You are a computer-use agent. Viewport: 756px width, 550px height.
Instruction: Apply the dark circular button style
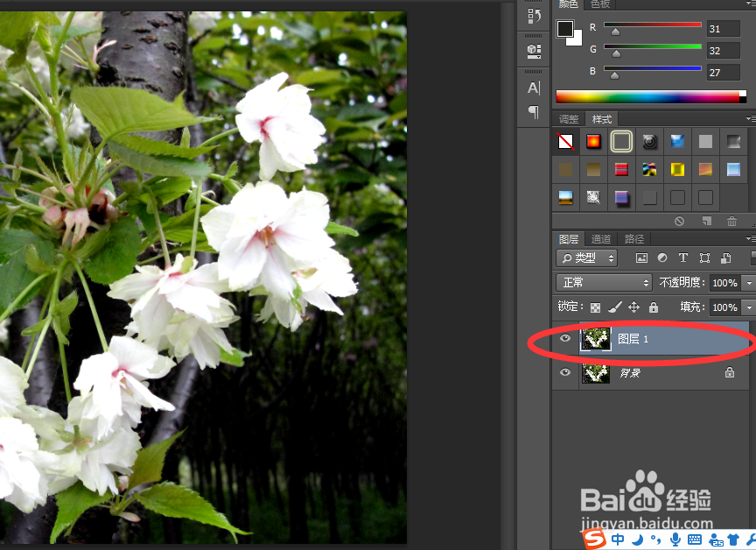pyautogui.click(x=649, y=141)
